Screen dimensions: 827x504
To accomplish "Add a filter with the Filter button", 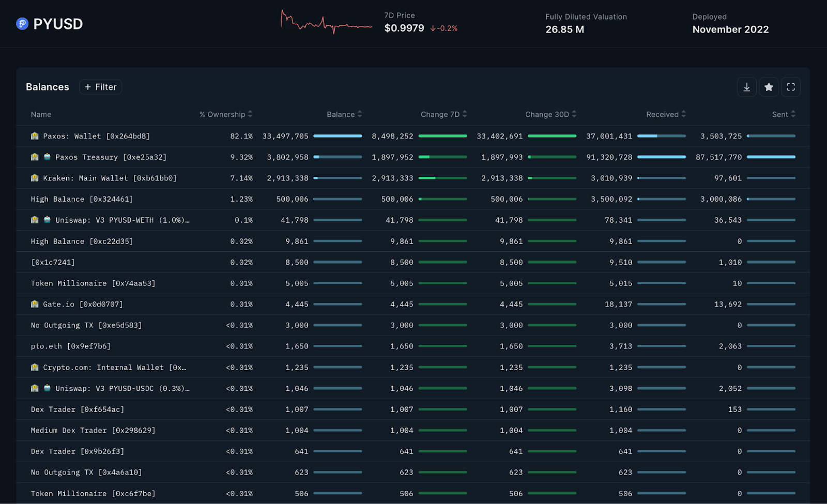I will tap(101, 87).
